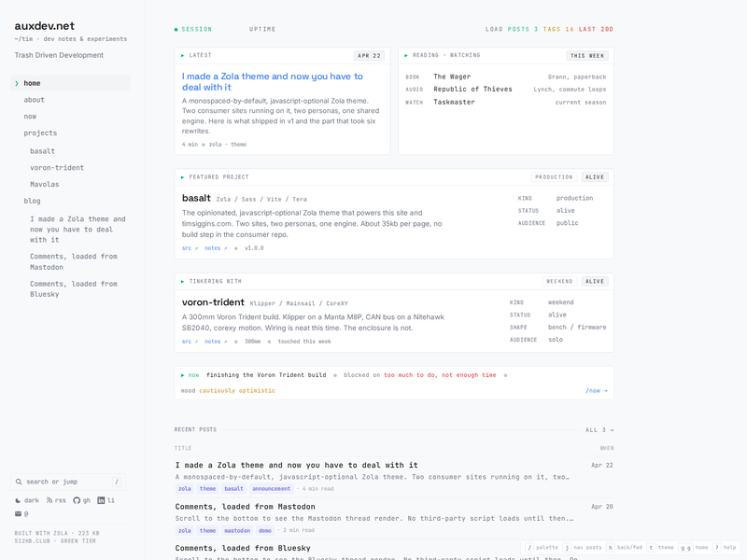Open voron-trident notes link
The width and height of the screenshot is (747, 560).
216,342
